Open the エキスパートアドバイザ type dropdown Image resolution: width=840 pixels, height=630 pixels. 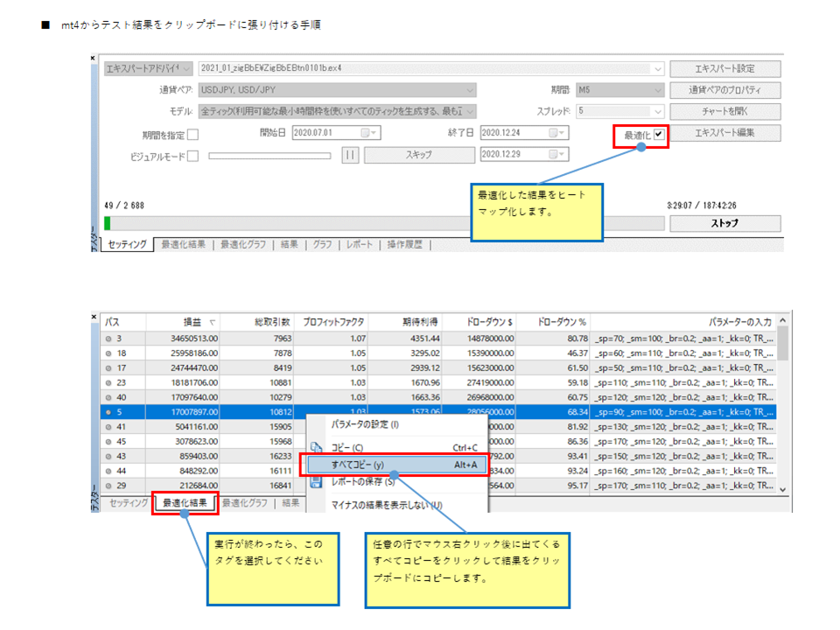click(186, 68)
